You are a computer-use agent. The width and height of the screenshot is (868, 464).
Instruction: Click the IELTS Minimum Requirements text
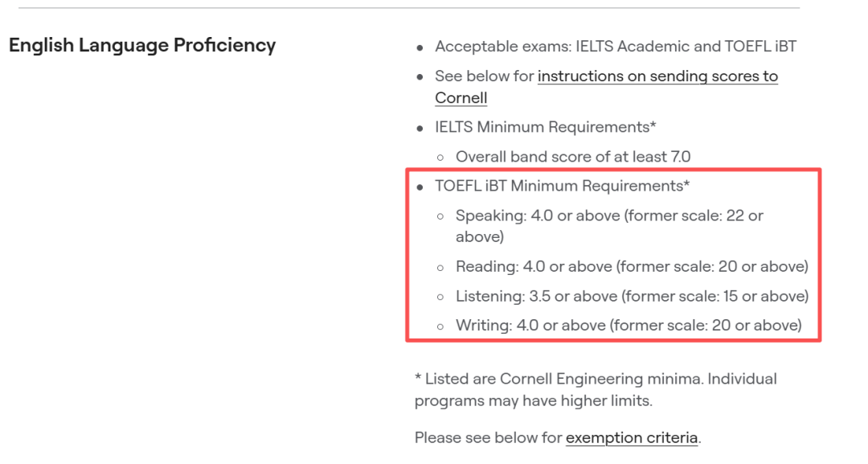pos(546,127)
